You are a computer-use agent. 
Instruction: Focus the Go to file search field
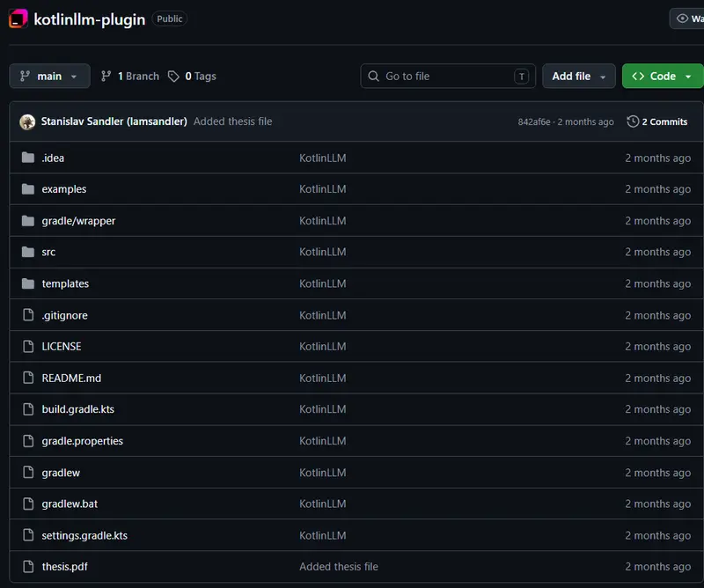[x=448, y=77]
